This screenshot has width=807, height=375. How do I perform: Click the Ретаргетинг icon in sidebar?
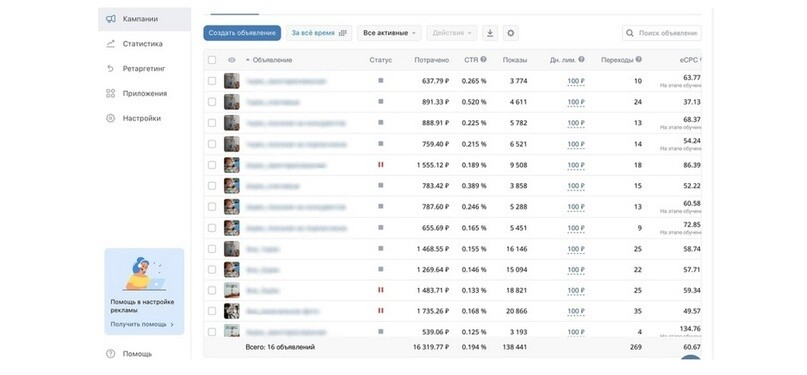pyautogui.click(x=111, y=69)
